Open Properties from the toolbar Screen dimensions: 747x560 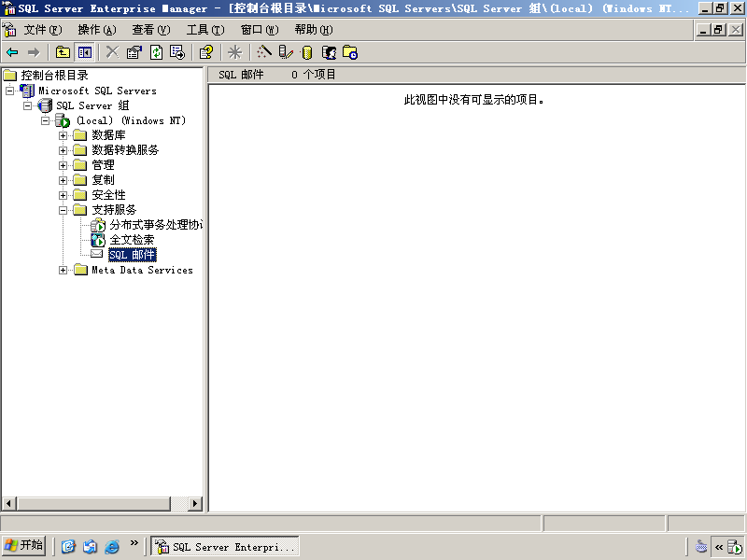tap(134, 52)
